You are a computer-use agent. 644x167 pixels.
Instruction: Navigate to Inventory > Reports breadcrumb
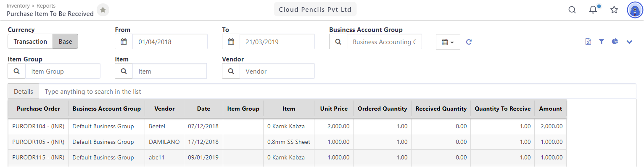click(x=31, y=6)
